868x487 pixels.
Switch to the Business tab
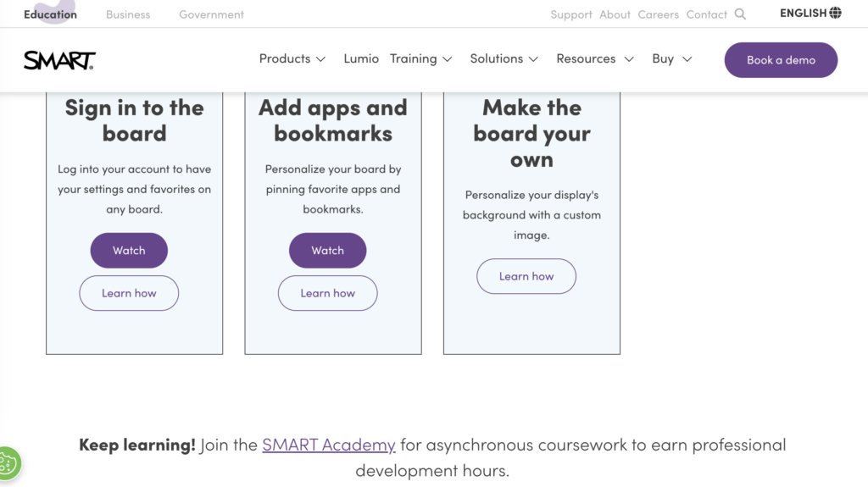click(128, 14)
